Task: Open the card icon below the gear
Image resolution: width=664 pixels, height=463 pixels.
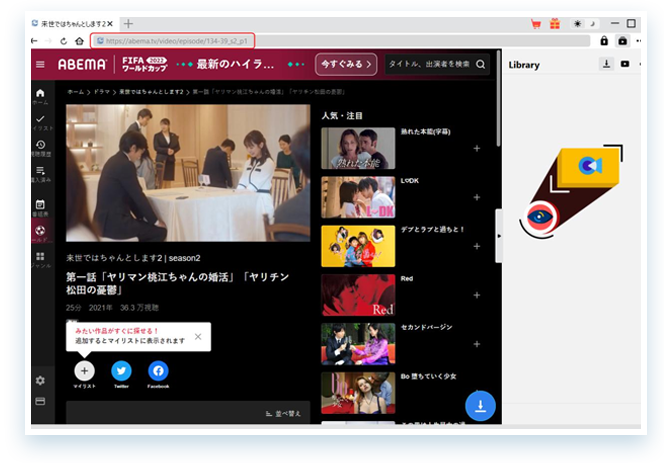Action: [x=40, y=401]
